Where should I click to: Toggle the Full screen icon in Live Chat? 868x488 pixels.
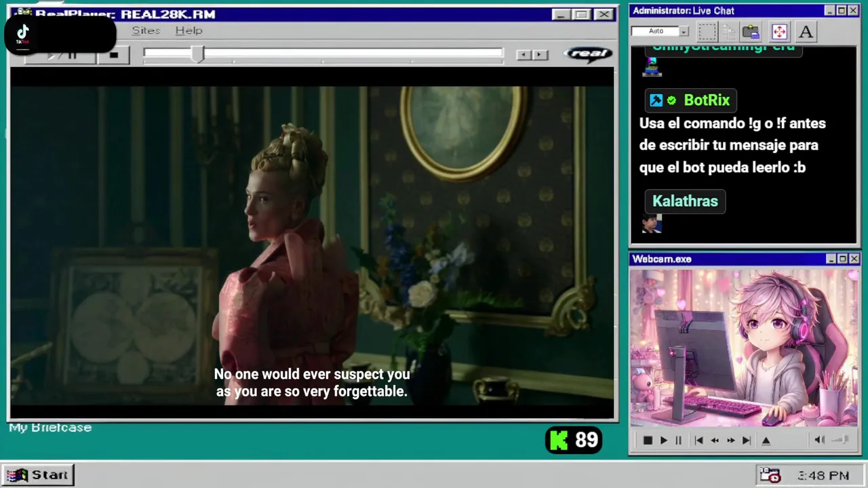(779, 31)
